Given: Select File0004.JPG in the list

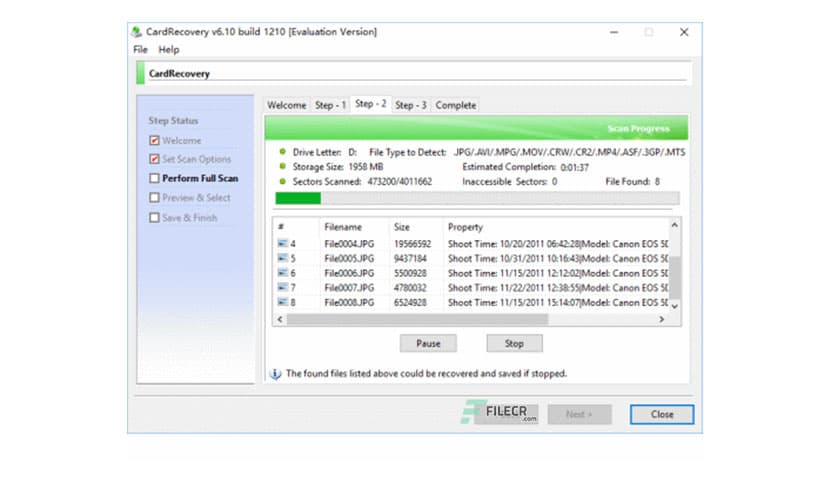Looking at the screenshot, I should (349, 244).
